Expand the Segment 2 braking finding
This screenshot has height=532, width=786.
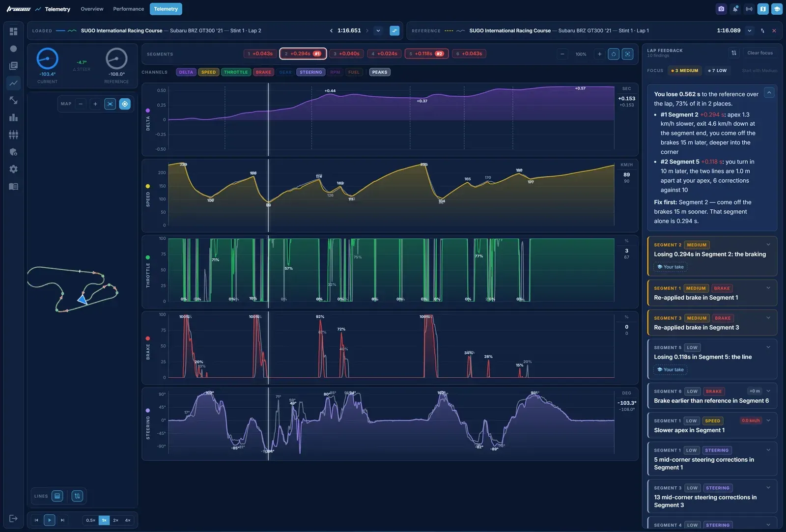(768, 245)
